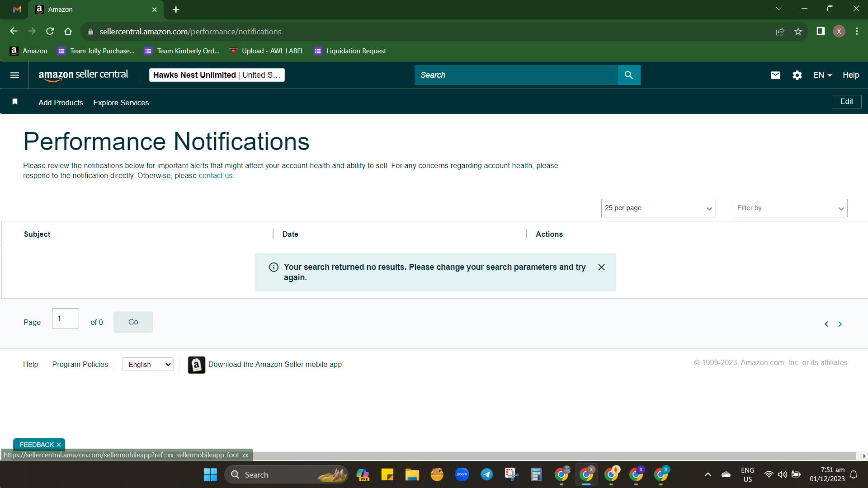Dismiss the no results alert
The height and width of the screenshot is (488, 868).
(601, 267)
